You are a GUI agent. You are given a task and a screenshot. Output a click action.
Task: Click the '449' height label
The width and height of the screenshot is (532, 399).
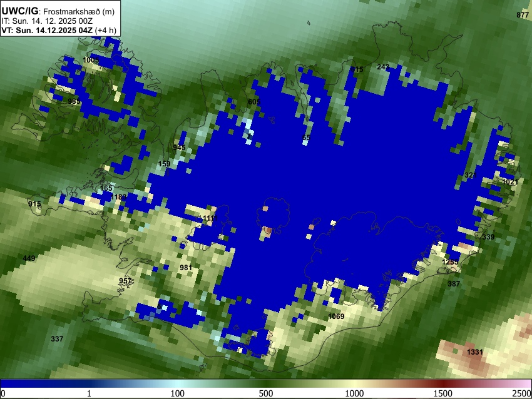click(29, 258)
